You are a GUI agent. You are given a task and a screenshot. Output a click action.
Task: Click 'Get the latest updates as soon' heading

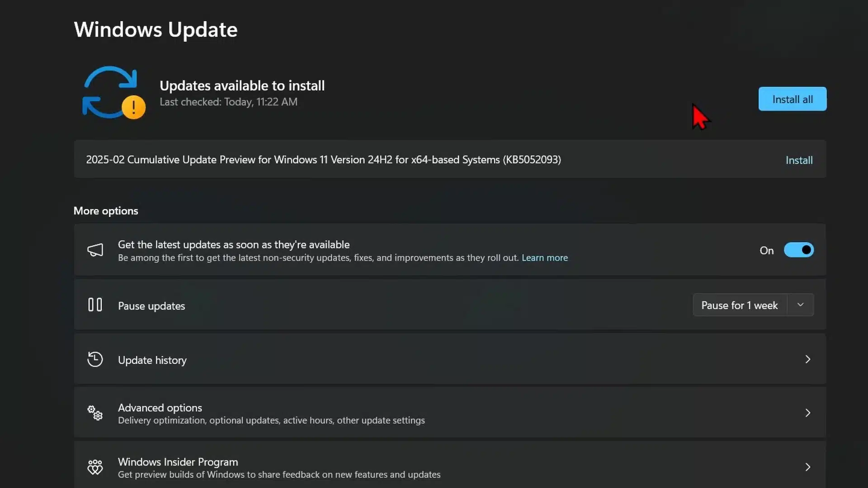(234, 244)
